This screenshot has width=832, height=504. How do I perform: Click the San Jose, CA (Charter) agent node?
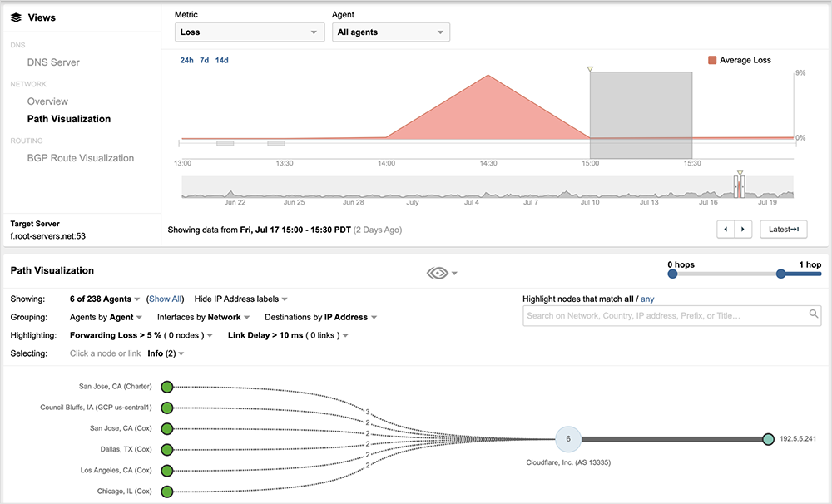(x=166, y=387)
